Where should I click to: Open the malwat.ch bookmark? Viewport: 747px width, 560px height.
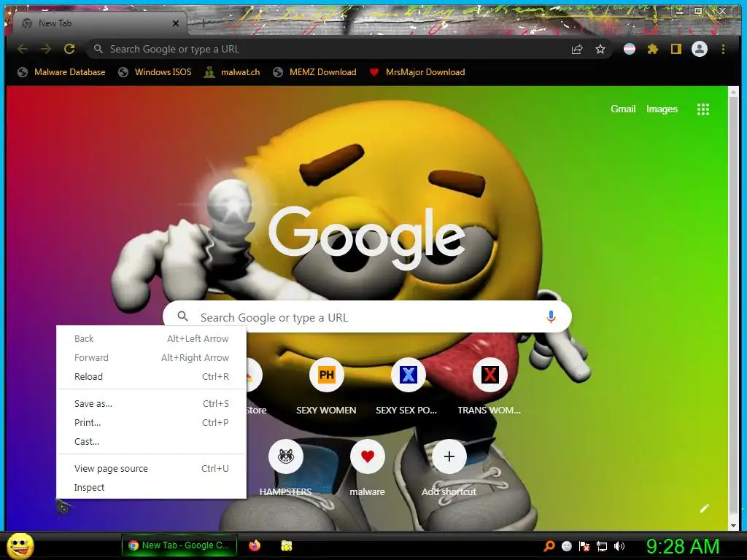click(232, 72)
